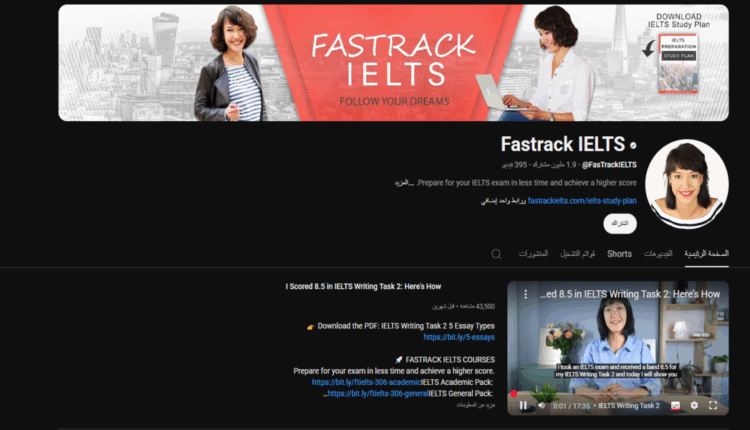This screenshot has height=430, width=750.
Task: Click the featured video player frame
Action: (x=618, y=348)
